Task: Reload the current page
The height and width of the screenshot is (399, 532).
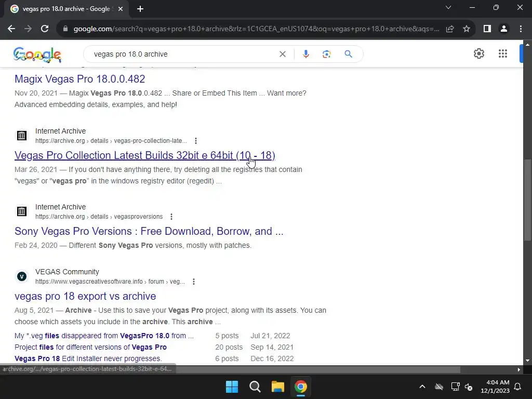Action: [45, 29]
